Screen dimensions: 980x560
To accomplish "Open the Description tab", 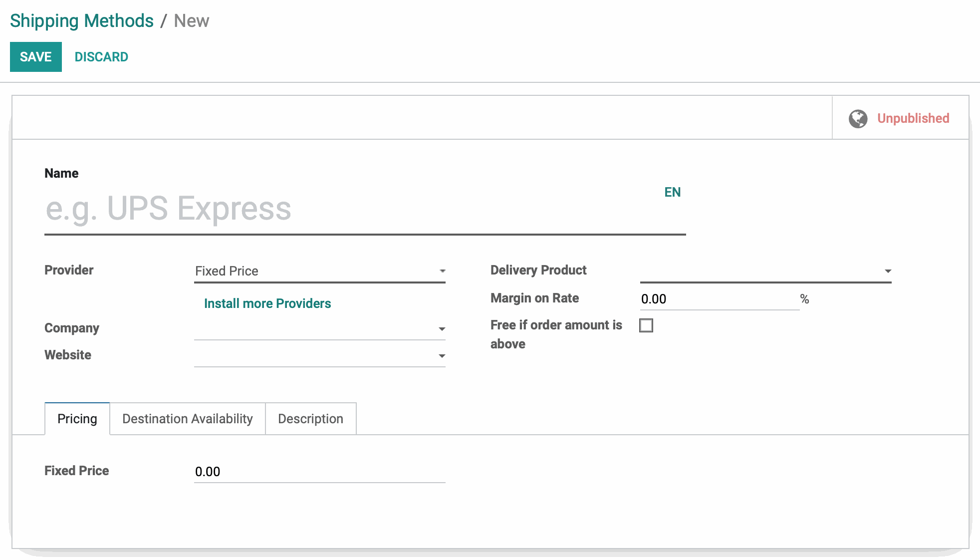I will point(310,419).
